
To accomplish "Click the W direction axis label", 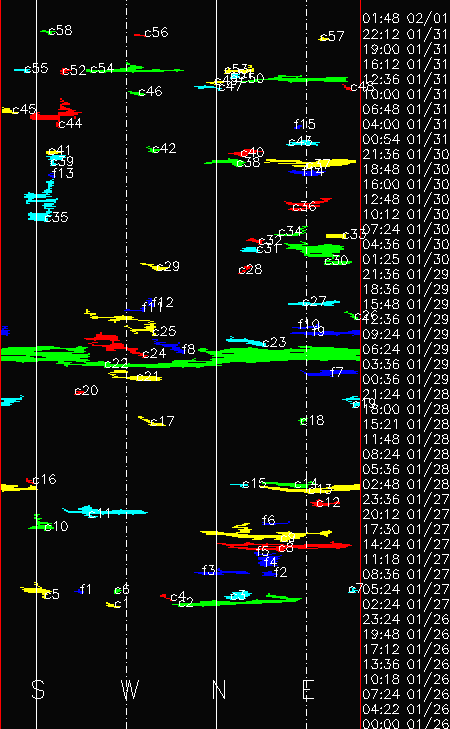I will coord(130,690).
